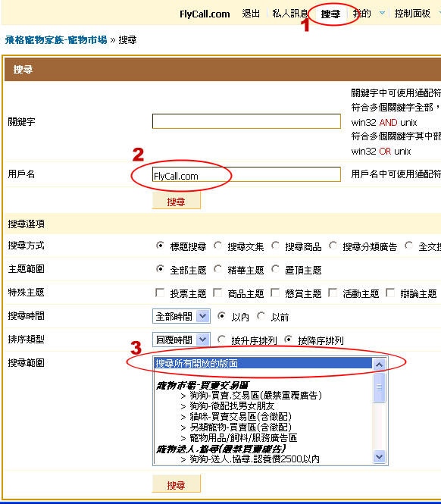Select 精華主題 topic range option
Viewport: 441px width, 504px height.
[218, 269]
